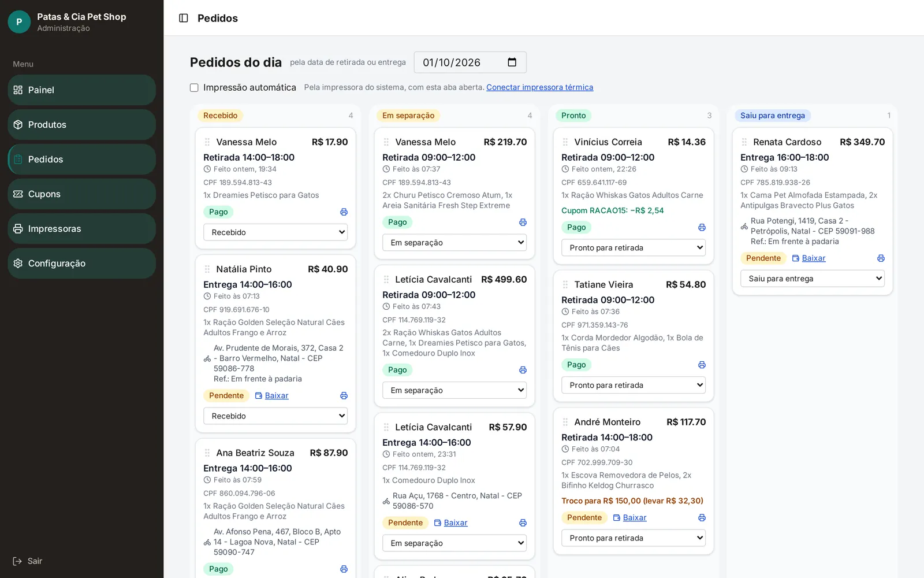This screenshot has height=578, width=924.
Task: Grab drag handle of Letícia Cavalcanti R$ 57.90 card
Action: (386, 427)
